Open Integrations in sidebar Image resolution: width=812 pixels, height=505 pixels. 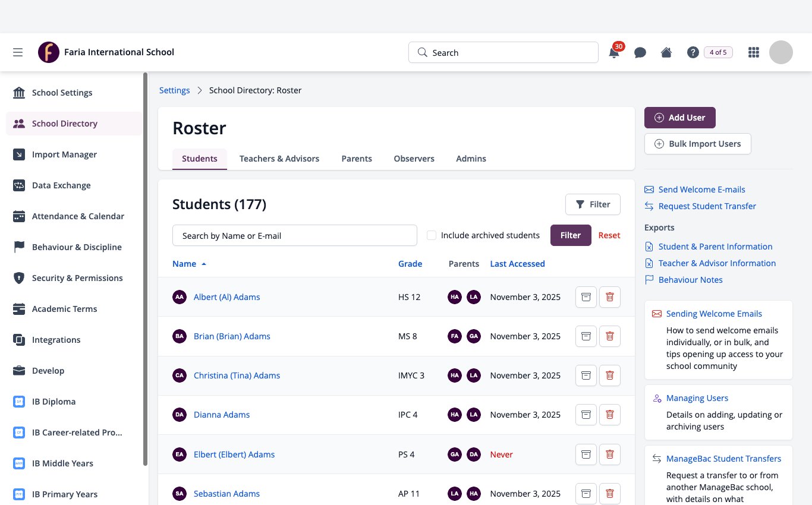coord(74,340)
